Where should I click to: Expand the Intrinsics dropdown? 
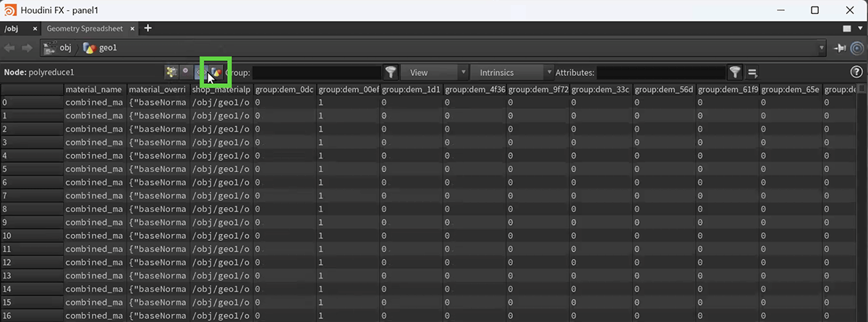511,72
